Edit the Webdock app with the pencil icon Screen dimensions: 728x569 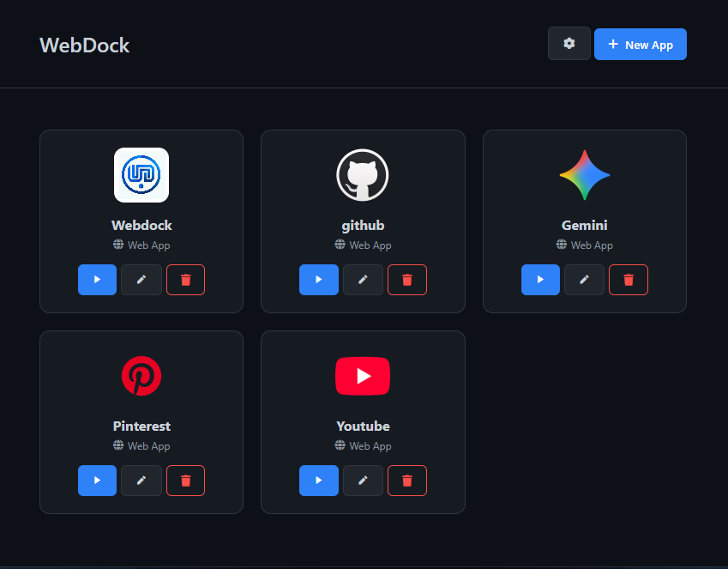click(141, 280)
